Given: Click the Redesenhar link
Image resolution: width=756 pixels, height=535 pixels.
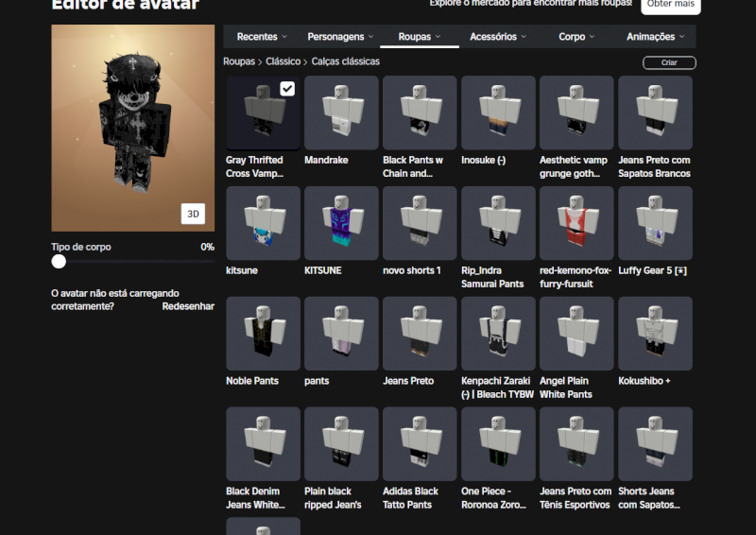Looking at the screenshot, I should click(x=188, y=306).
